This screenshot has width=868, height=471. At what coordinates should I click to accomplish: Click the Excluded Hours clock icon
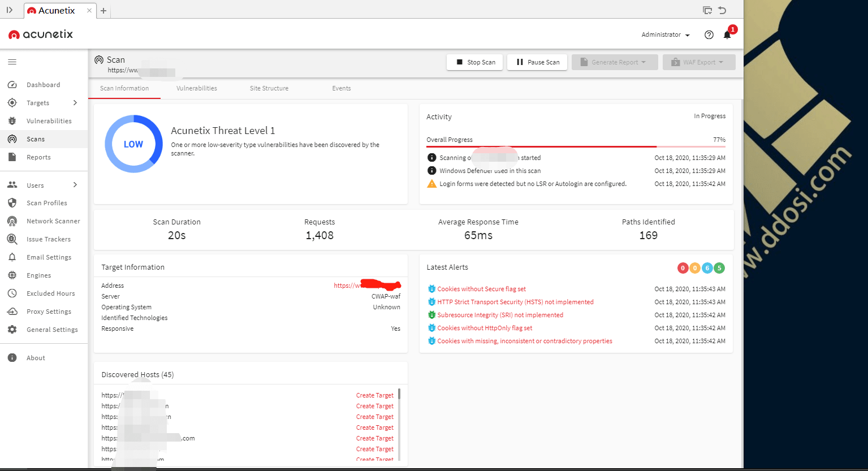coord(12,293)
